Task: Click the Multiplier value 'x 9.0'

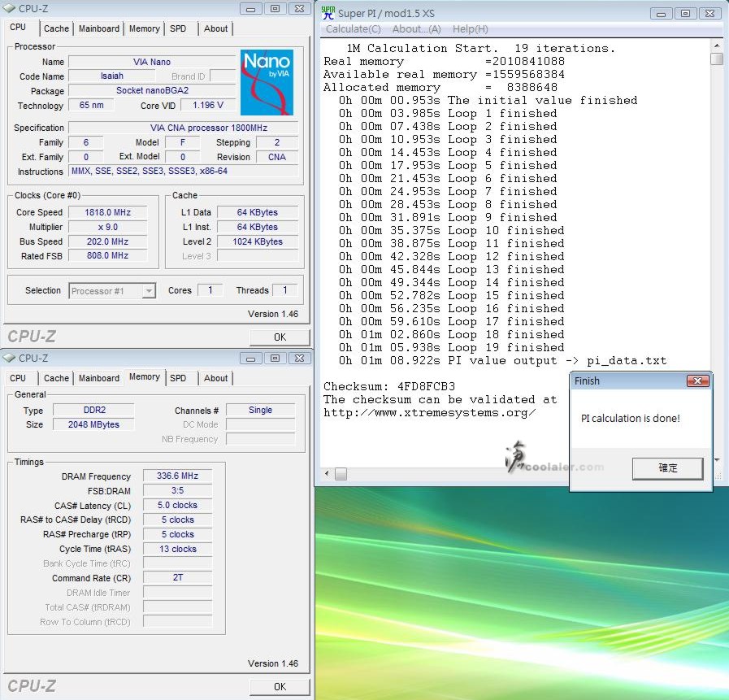Action: (x=107, y=227)
